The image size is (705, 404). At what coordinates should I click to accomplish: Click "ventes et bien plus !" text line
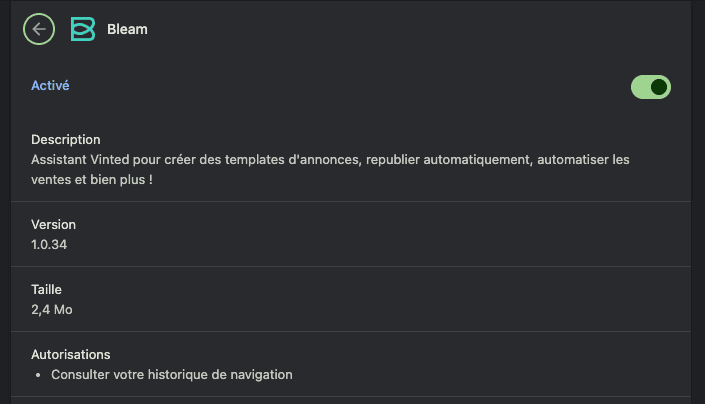pyautogui.click(x=95, y=179)
